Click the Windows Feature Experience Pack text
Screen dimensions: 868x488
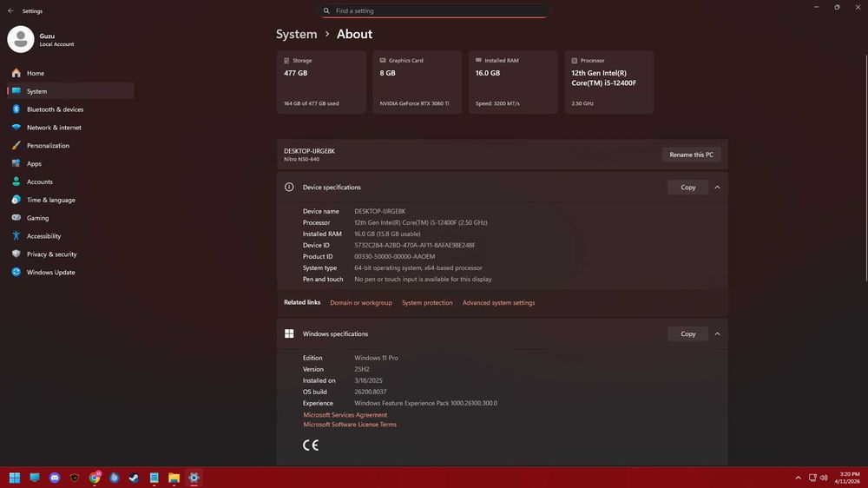(x=425, y=403)
